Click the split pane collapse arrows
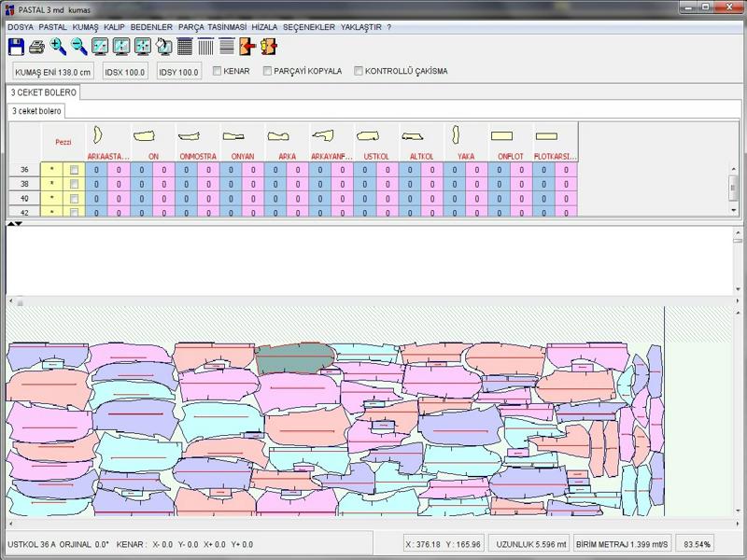The width and height of the screenshot is (747, 560). pos(15,223)
